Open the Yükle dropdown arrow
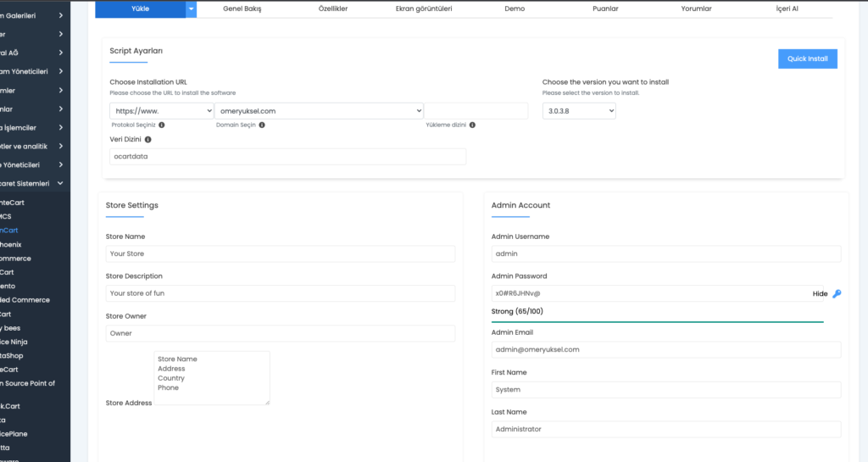 (191, 8)
